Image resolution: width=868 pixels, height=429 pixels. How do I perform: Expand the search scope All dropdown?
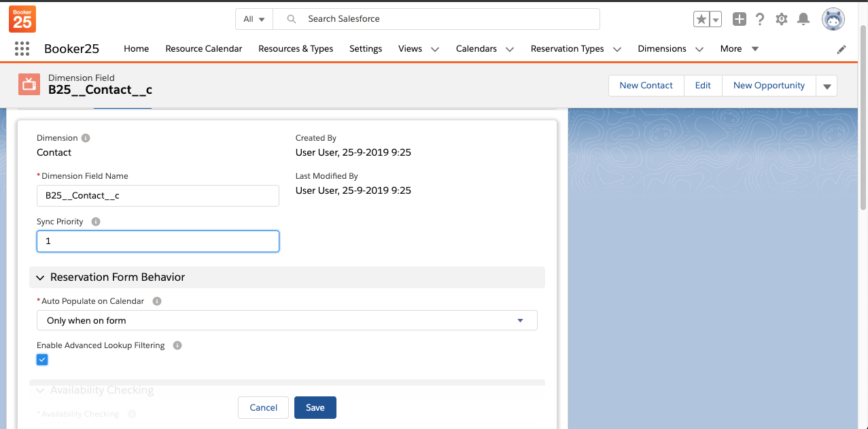coord(254,19)
